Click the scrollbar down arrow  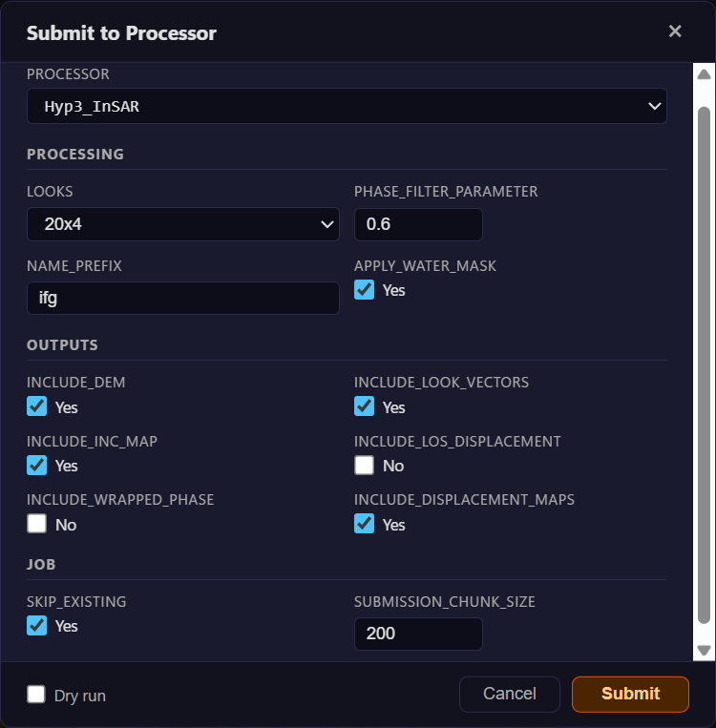pos(705,650)
